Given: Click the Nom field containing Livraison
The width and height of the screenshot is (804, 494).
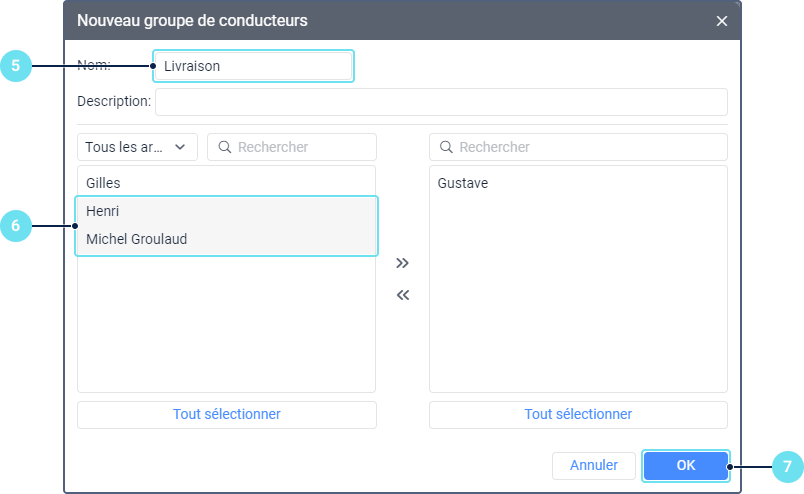Looking at the screenshot, I should tap(253, 66).
